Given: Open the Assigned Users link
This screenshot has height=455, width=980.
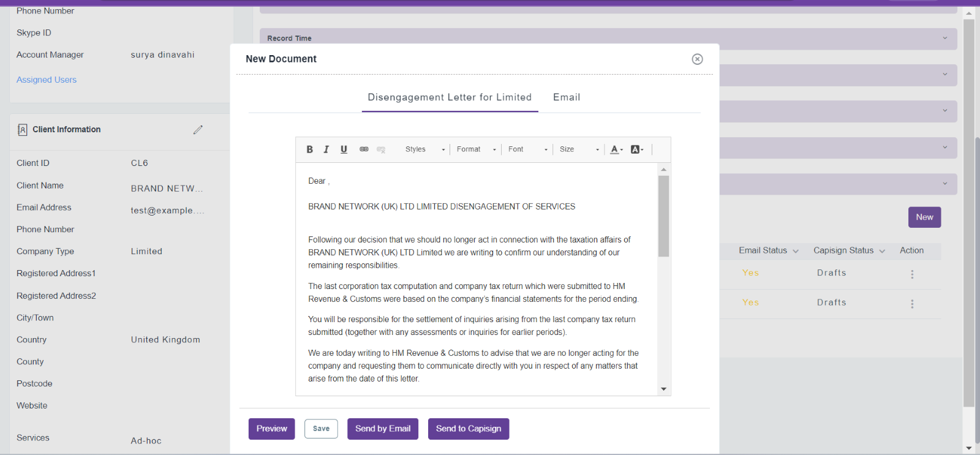Looking at the screenshot, I should [47, 80].
